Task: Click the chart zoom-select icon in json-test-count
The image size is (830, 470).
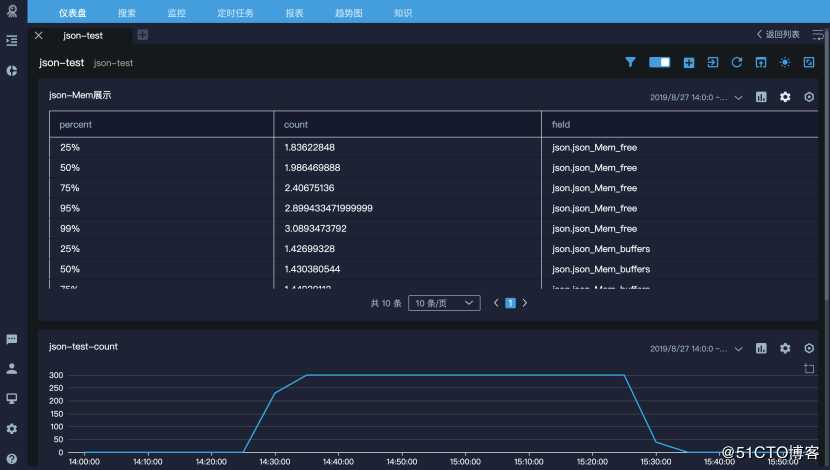Action: pos(809,368)
